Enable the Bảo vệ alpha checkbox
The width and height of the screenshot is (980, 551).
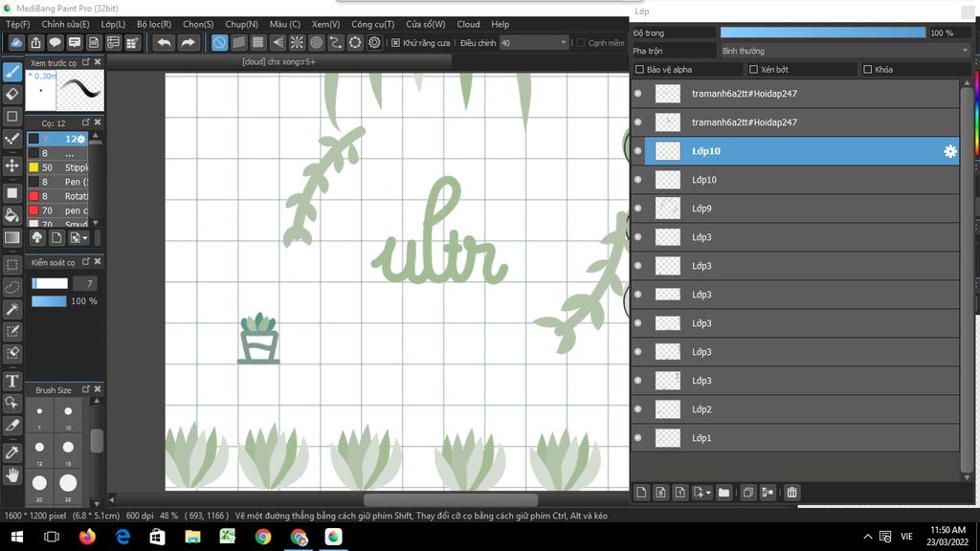point(639,69)
